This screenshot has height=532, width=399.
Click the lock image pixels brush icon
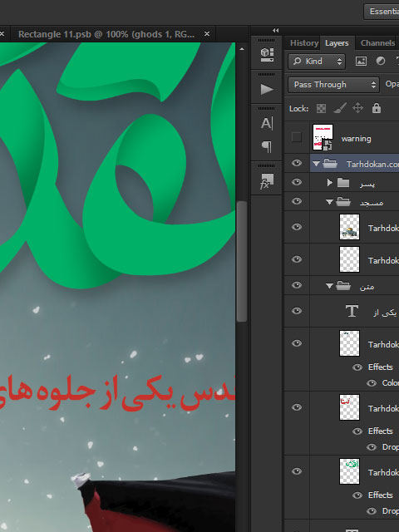point(340,109)
